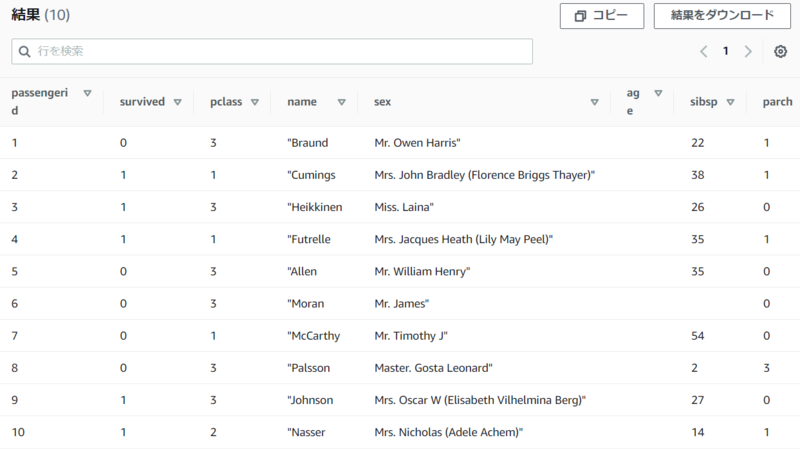
Task: Click value 38 in Cumings row
Action: tap(697, 175)
